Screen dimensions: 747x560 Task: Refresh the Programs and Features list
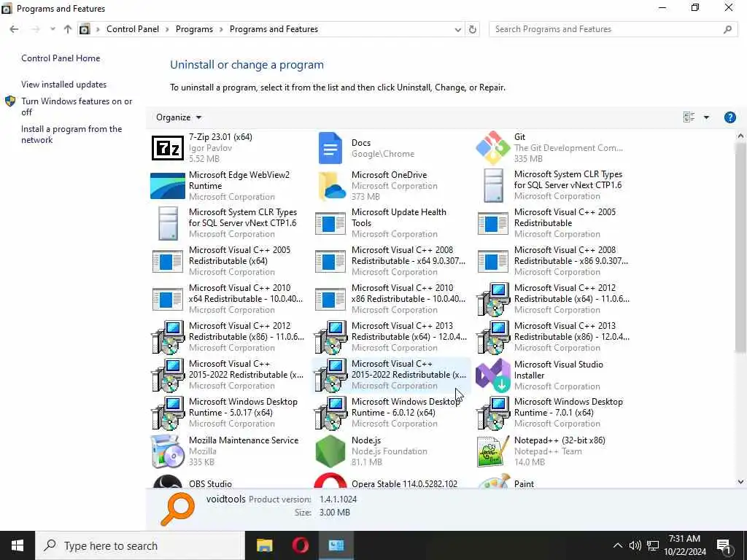(x=472, y=29)
